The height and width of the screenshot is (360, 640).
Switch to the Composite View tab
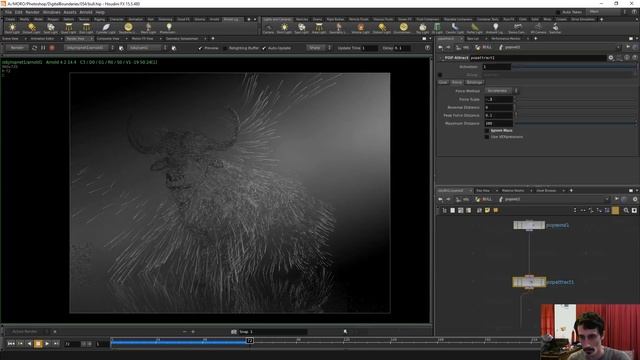[108, 38]
